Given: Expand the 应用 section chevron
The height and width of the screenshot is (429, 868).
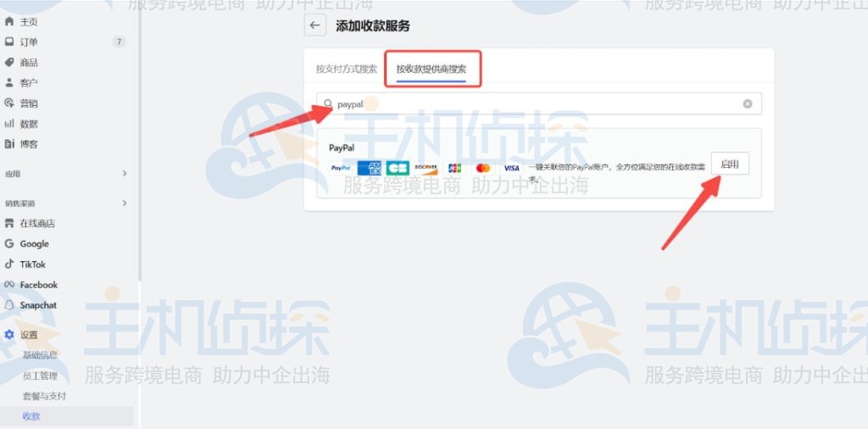Looking at the screenshot, I should point(125,174).
